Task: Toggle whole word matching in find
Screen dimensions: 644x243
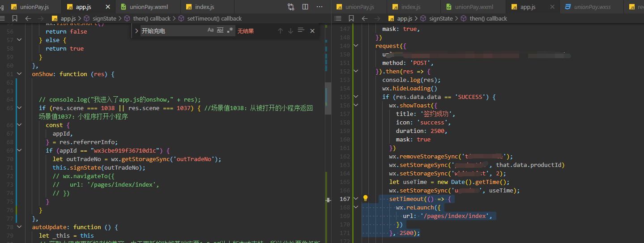Action: [x=220, y=30]
